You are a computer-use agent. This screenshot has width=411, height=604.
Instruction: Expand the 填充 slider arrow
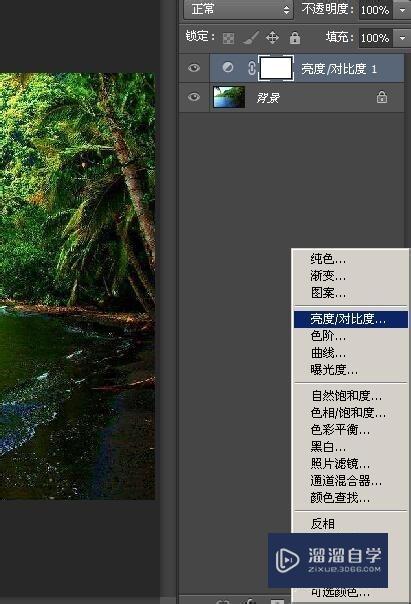tap(403, 38)
